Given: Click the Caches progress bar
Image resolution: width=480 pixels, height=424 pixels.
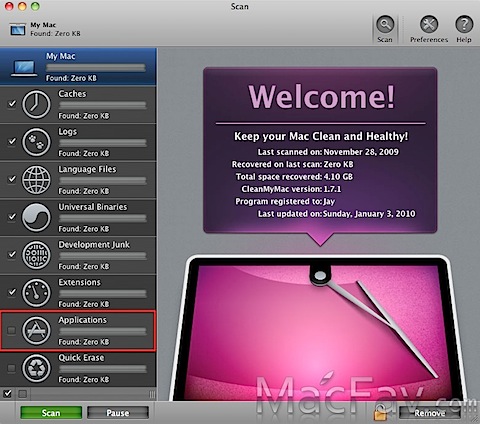Looking at the screenshot, I should (x=103, y=105).
